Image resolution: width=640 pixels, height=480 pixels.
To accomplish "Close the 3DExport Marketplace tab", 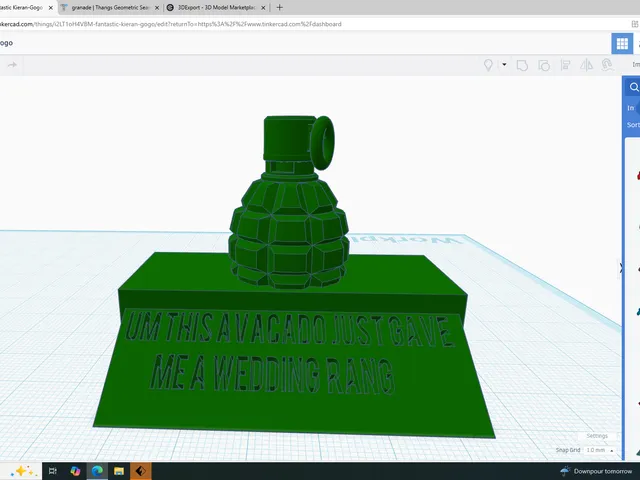I will coord(263,8).
